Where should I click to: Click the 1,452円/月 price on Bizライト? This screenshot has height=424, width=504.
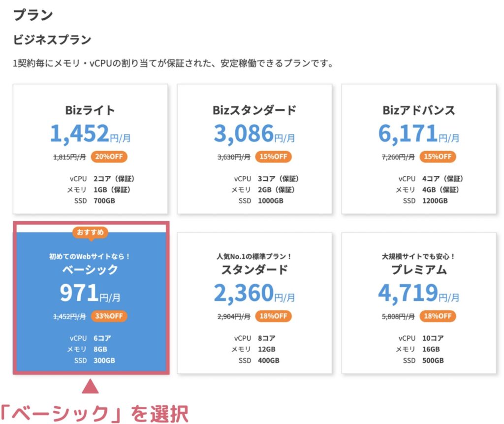[x=91, y=134]
